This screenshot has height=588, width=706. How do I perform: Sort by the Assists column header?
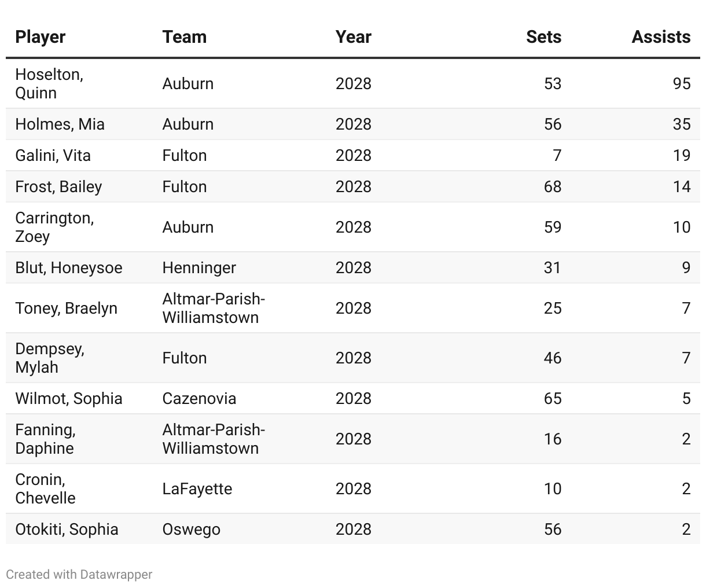tap(661, 37)
